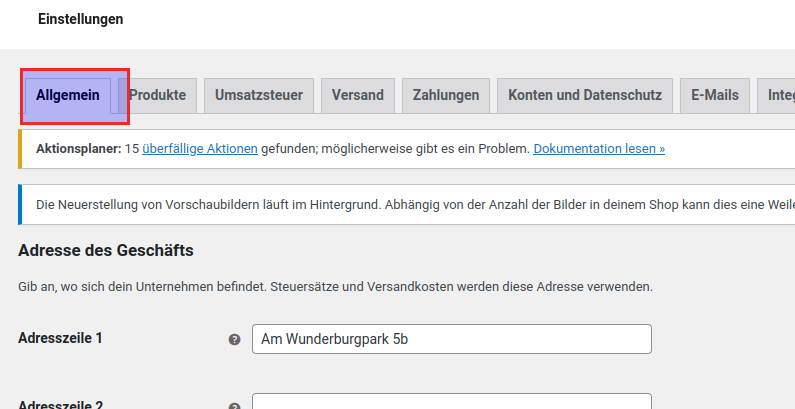Select the Umsatzsteuer tab

[259, 96]
